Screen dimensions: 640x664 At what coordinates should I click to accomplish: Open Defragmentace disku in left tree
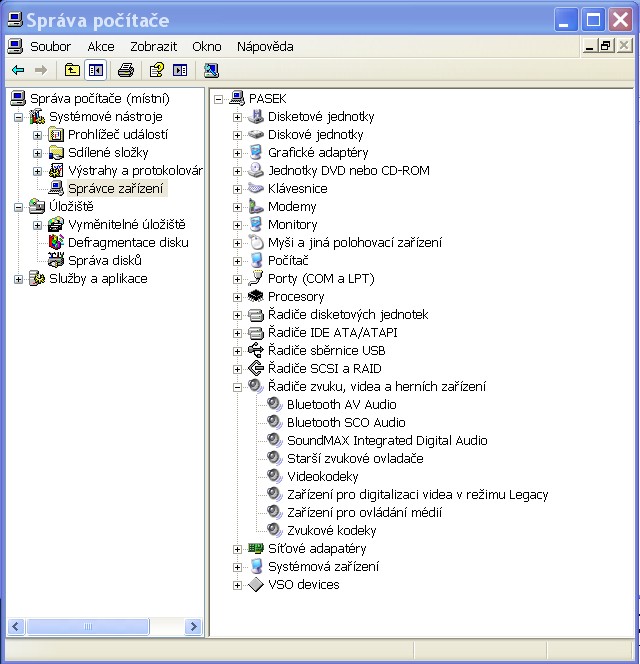[127, 242]
